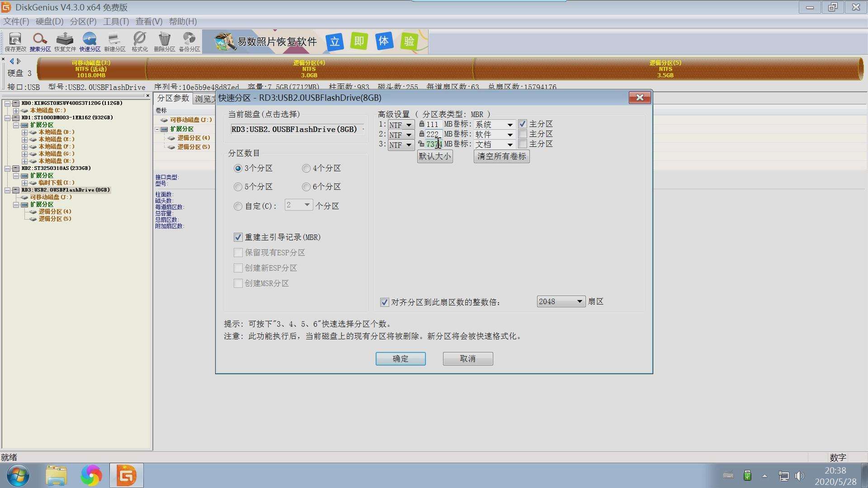The image size is (868, 488).
Task: Select the 4个分区 radio option
Action: 306,168
